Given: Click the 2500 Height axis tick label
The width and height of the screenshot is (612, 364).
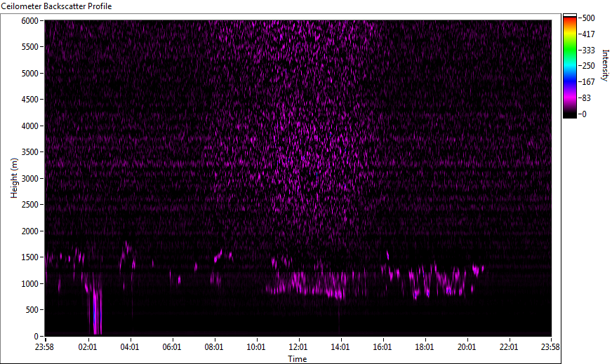Looking at the screenshot, I should click(x=30, y=205).
